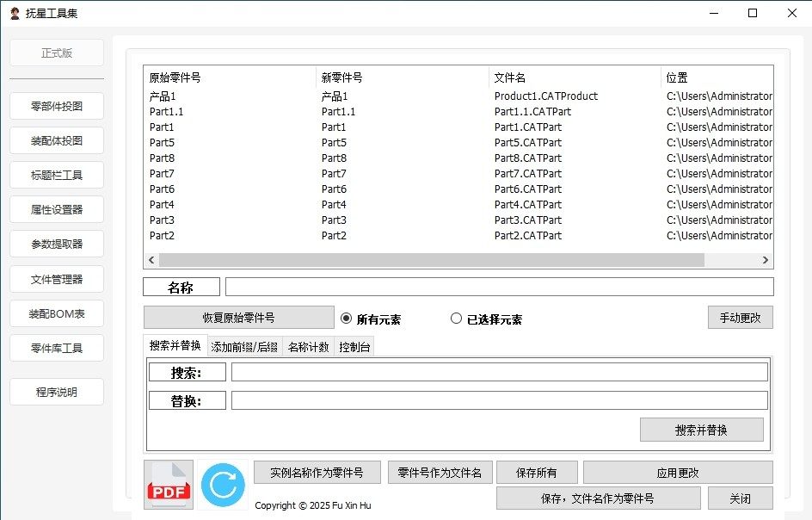Switch to the 控制台 tab

(x=354, y=347)
